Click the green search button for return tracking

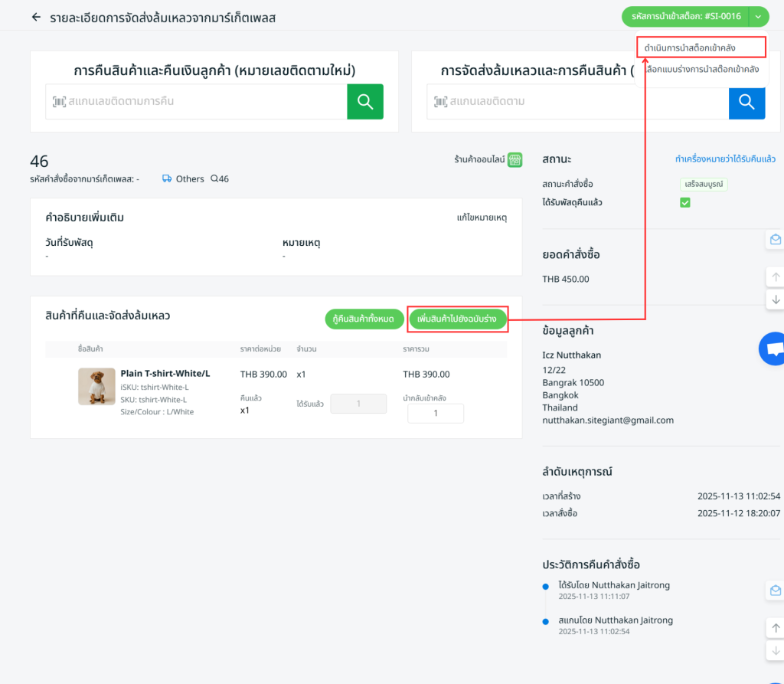pyautogui.click(x=365, y=101)
